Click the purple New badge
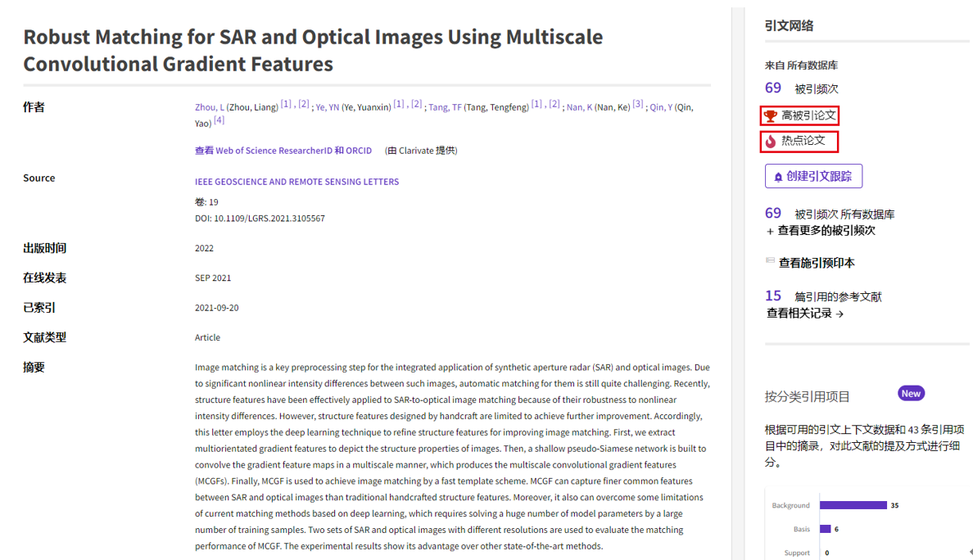This screenshot has width=973, height=560. [x=911, y=394]
